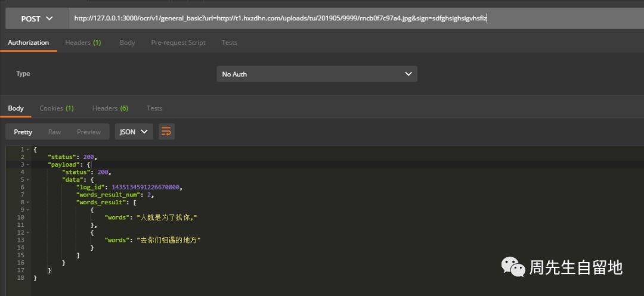Screen dimensions: 644x296
Task: Click the Type label in Authorization
Action: click(23, 74)
